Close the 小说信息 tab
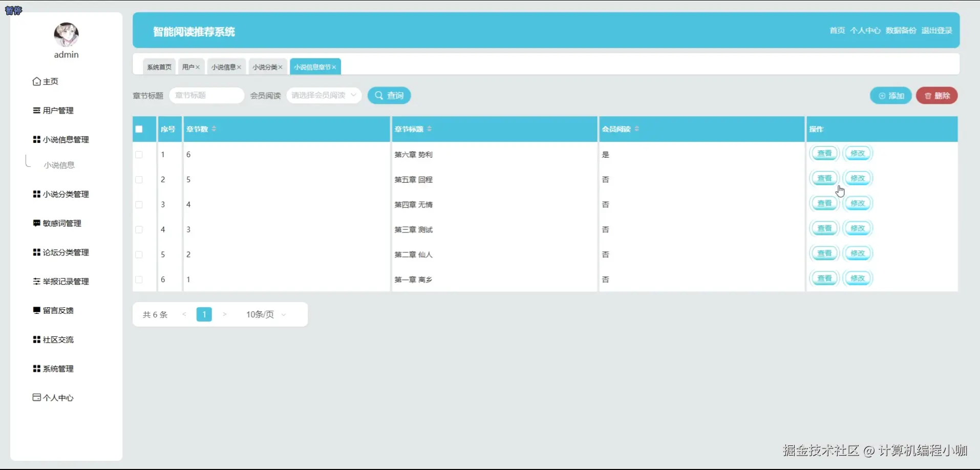 point(239,67)
